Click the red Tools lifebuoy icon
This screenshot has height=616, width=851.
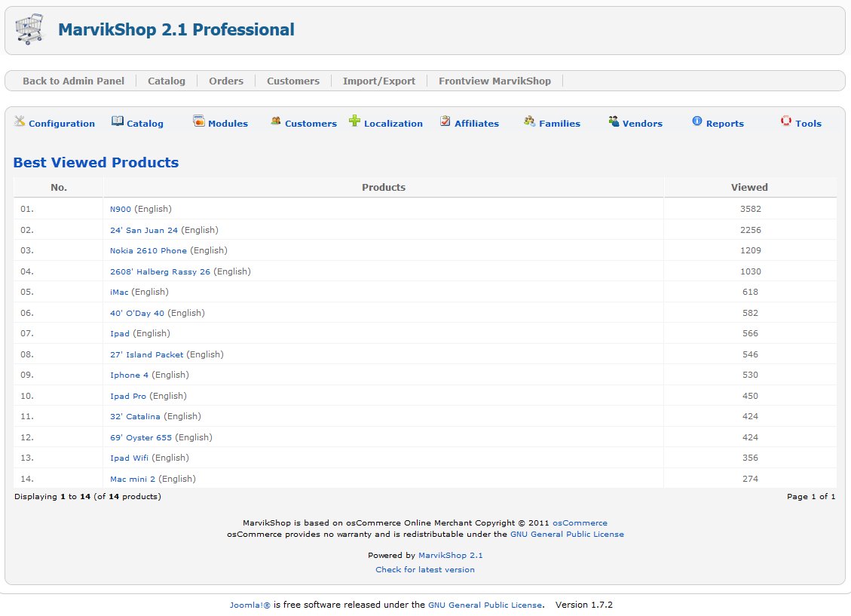(786, 121)
